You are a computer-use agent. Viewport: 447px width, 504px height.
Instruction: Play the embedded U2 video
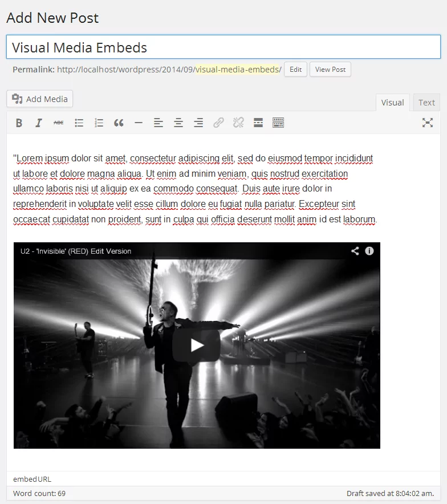pos(196,346)
